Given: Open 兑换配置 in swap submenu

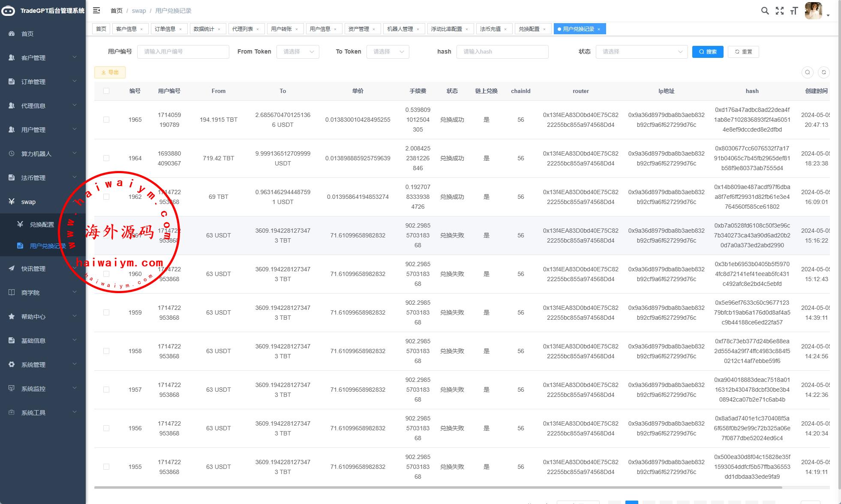Looking at the screenshot, I should point(42,225).
